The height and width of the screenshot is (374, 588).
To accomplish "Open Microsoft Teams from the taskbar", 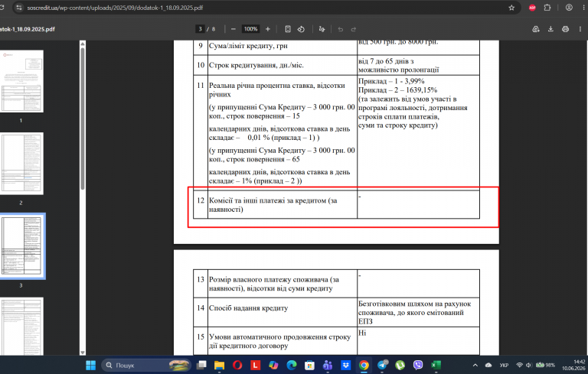I will click(328, 365).
